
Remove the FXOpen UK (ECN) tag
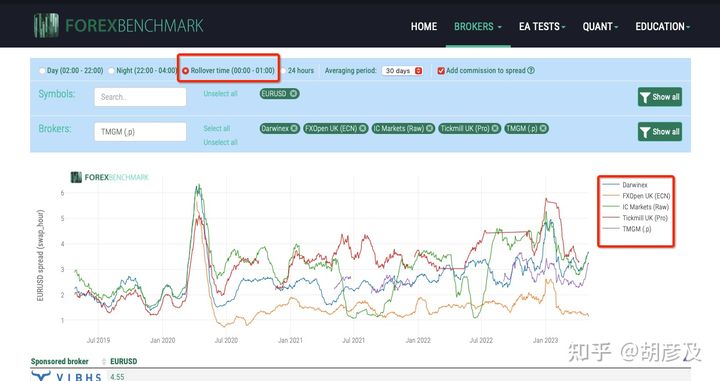tap(362, 129)
